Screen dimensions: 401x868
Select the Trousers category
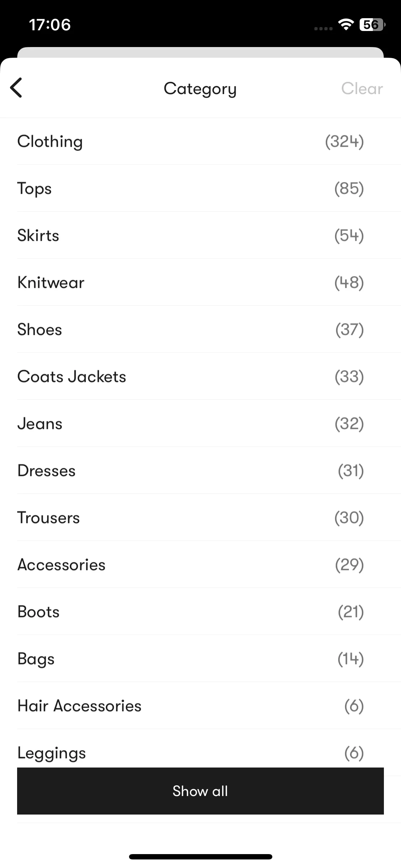coord(200,517)
